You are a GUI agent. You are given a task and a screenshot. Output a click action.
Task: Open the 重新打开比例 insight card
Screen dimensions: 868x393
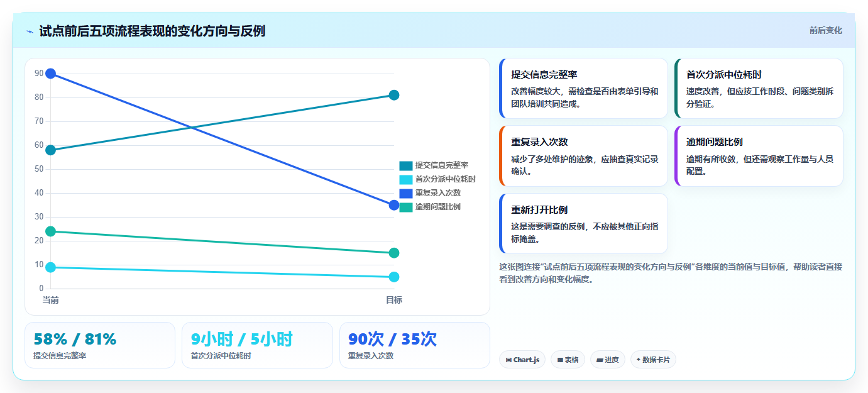click(x=583, y=223)
